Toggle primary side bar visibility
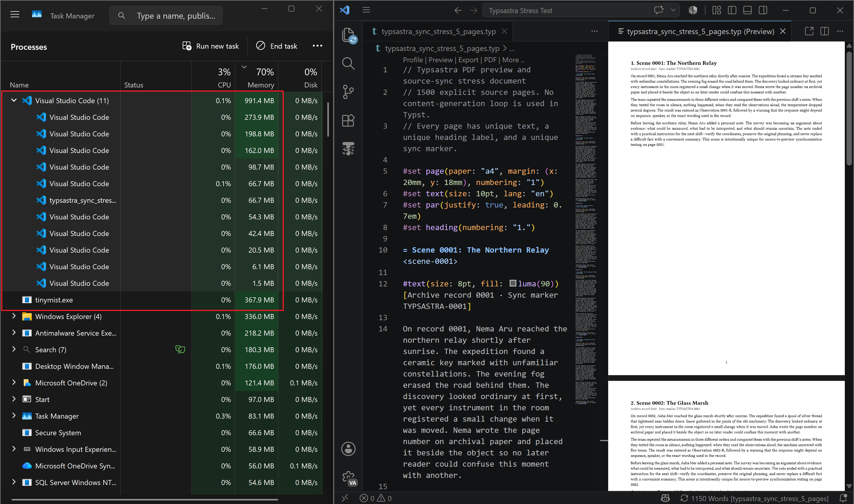The width and height of the screenshot is (854, 504). pos(732,10)
